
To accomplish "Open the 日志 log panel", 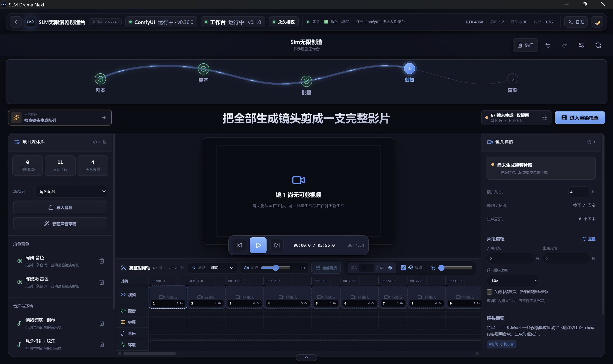I will 576,22.
